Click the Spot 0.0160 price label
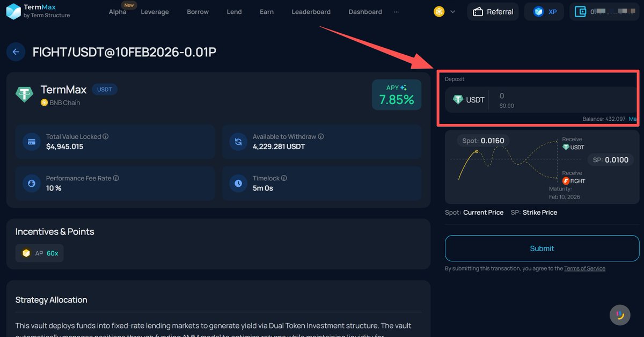The width and height of the screenshot is (644, 337). [483, 141]
